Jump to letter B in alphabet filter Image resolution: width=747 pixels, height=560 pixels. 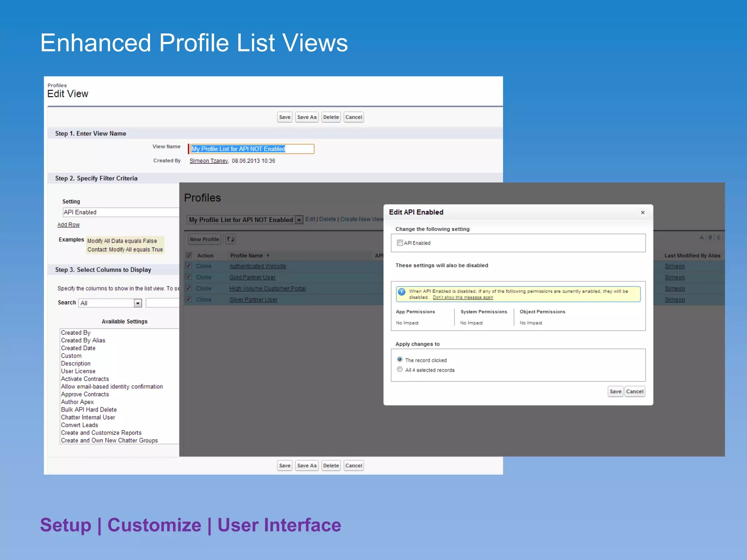(710, 237)
